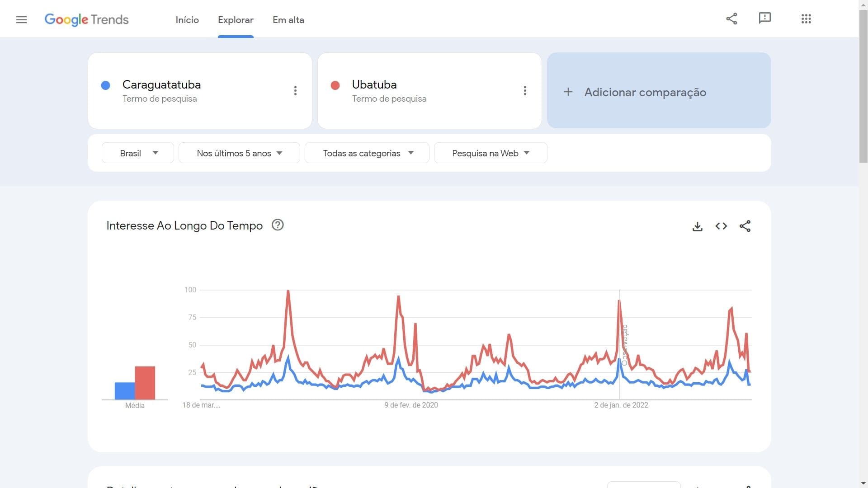Screen dimensions: 868x488
Task: Click the '18 de mar....' axis label
Action: pyautogui.click(x=201, y=405)
